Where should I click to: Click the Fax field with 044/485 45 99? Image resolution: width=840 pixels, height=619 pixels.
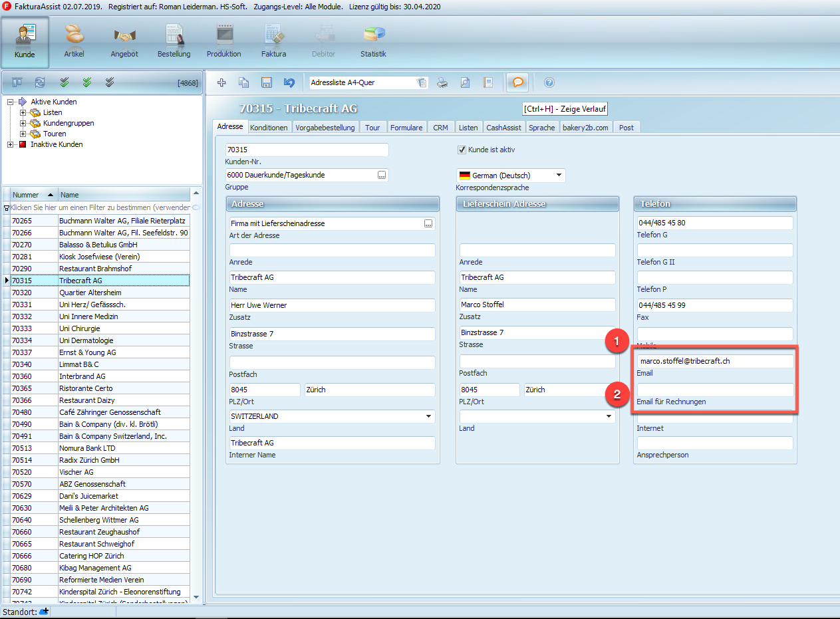click(x=715, y=305)
